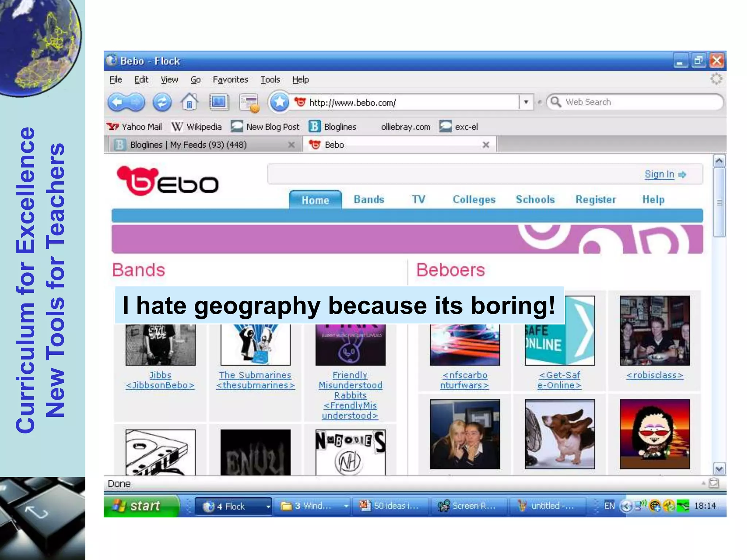Click the system tray clock showing 18:14
Screen dimensions: 747x560
coord(705,506)
